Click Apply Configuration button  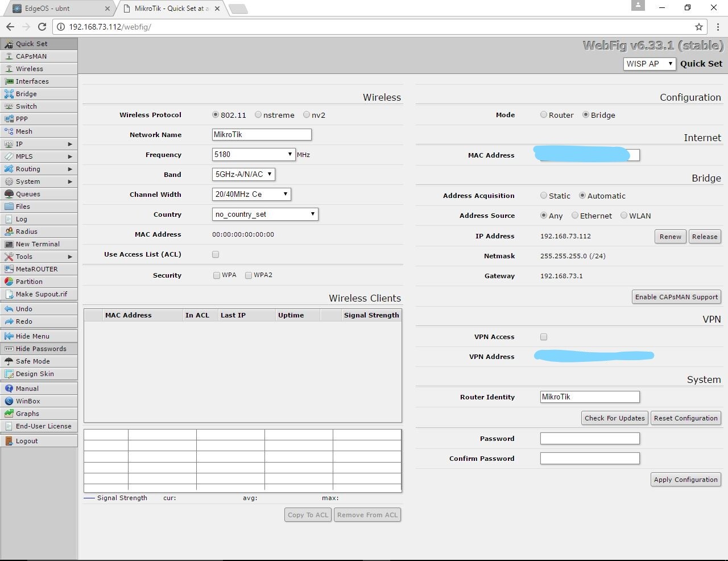[686, 480]
